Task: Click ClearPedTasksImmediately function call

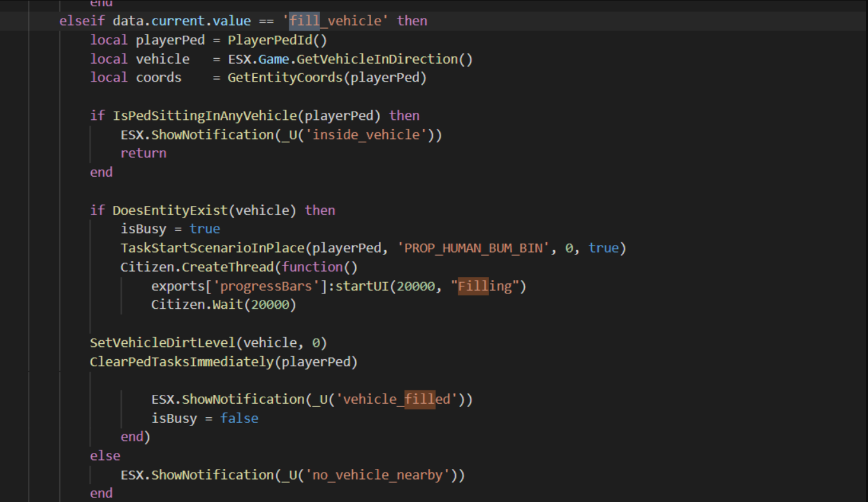Action: [x=181, y=362]
